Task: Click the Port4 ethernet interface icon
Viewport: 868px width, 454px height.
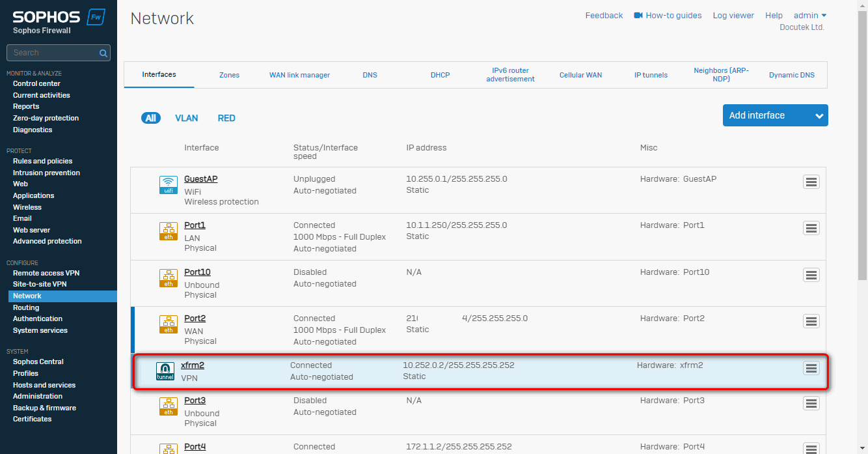Action: tap(169, 449)
